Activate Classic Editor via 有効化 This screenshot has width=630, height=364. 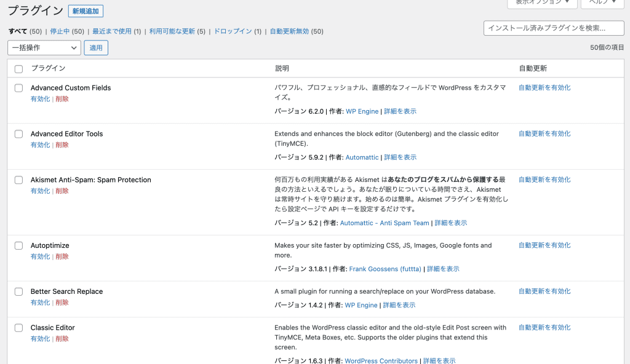coord(40,339)
